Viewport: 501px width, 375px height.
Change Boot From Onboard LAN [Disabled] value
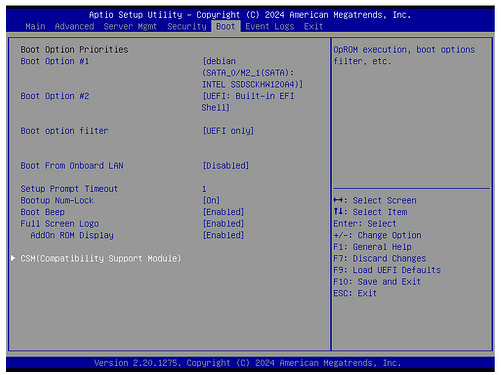[x=226, y=166]
